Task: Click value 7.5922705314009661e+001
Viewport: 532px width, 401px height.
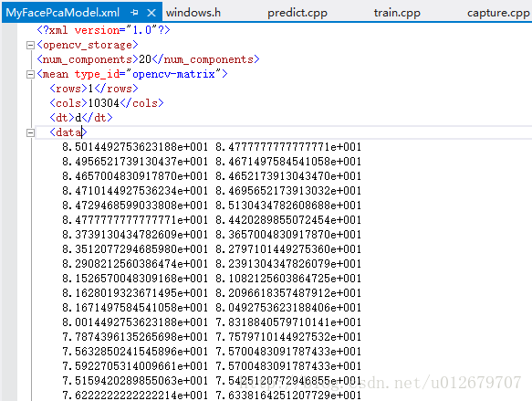Action: point(135,366)
